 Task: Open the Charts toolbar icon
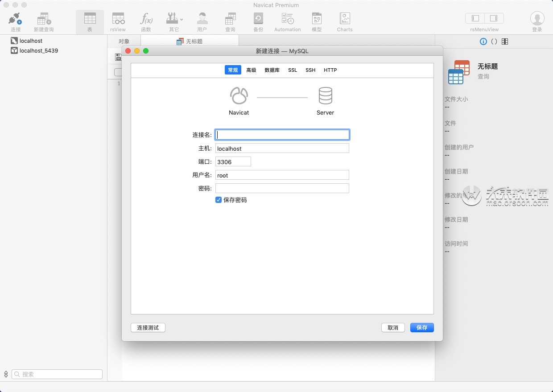coord(345,19)
